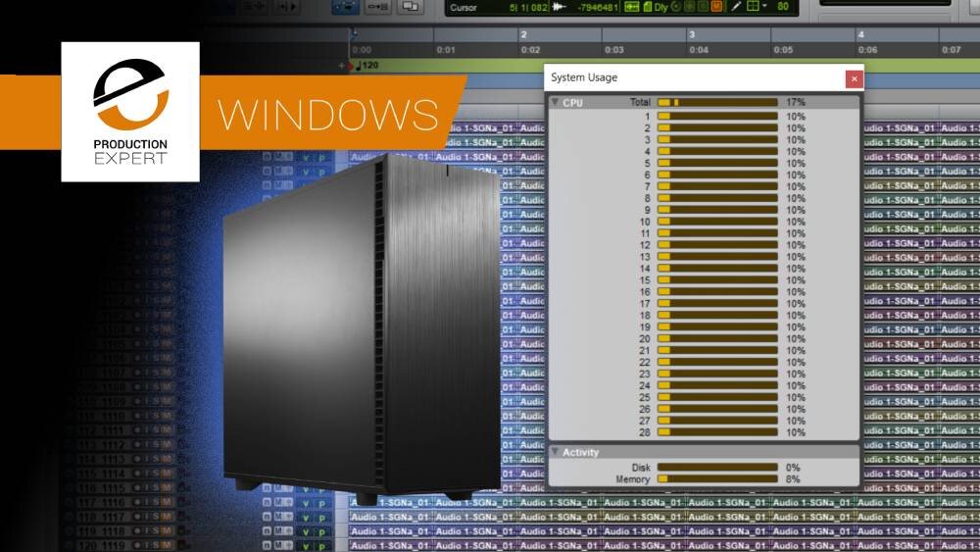Image resolution: width=980 pixels, height=552 pixels.
Task: Click the blue highlighted toolbar button left of Cursor
Action: pos(345,6)
